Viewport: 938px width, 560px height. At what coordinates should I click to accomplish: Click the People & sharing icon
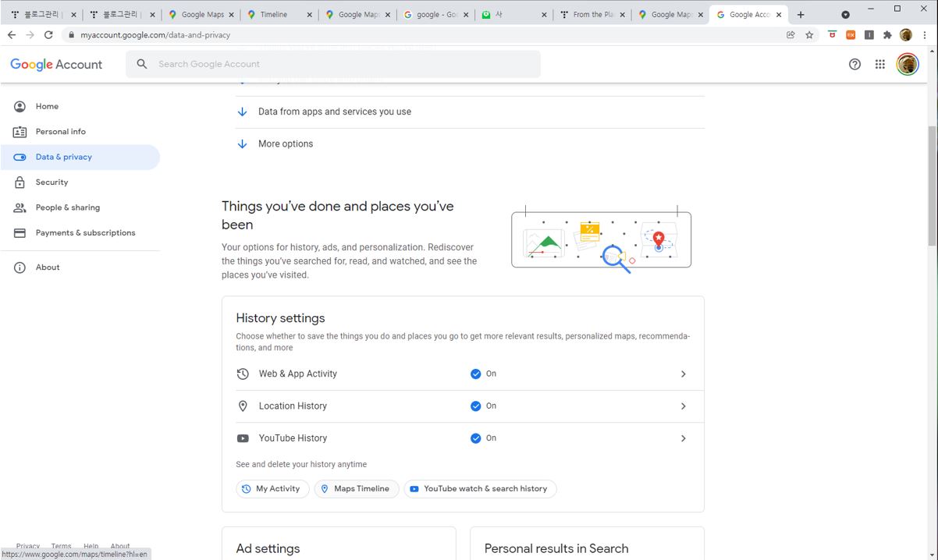tap(20, 207)
